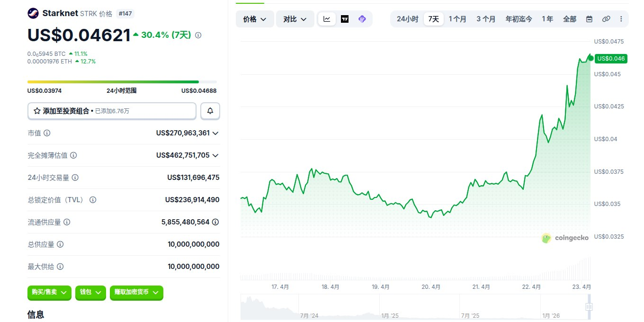
Task: Open the 钱包 dropdown button
Action: pos(90,292)
